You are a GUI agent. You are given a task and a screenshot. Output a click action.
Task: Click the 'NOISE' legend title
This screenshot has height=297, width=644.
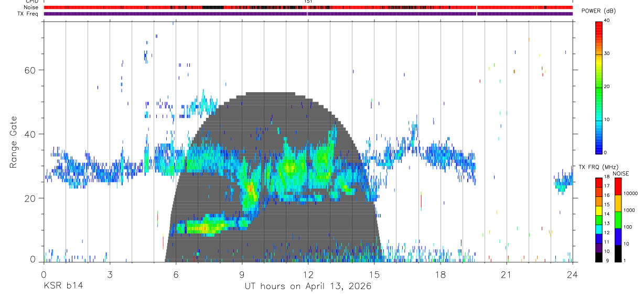[x=621, y=173]
